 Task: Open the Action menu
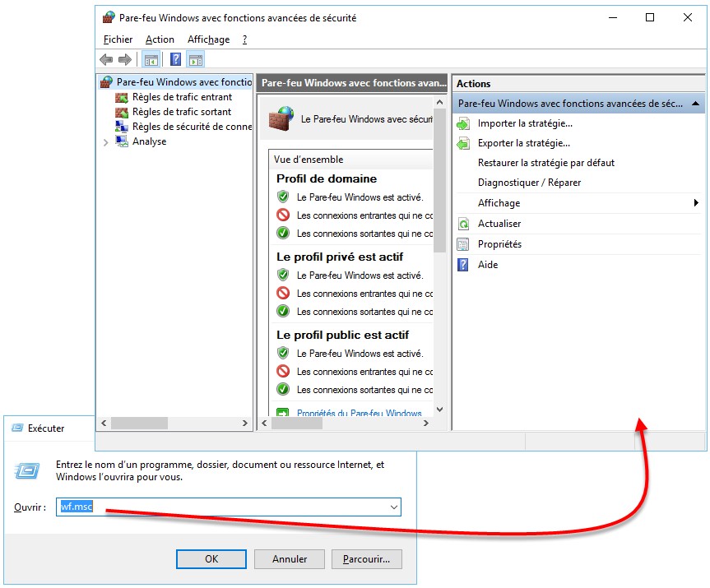click(x=160, y=39)
